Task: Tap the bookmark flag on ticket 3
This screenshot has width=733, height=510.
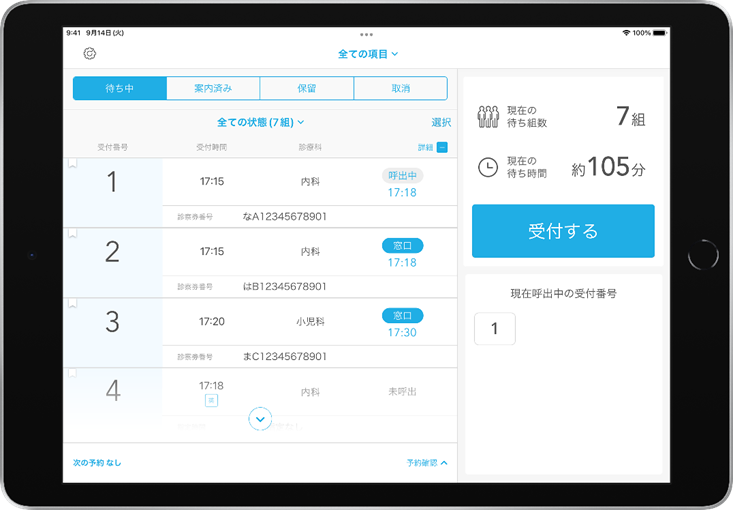Action: (72, 303)
